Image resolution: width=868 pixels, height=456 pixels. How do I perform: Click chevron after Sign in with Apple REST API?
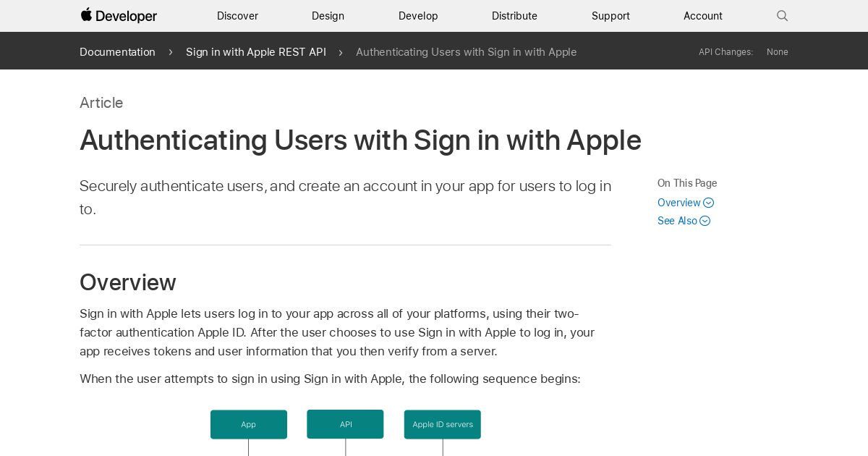coord(341,52)
